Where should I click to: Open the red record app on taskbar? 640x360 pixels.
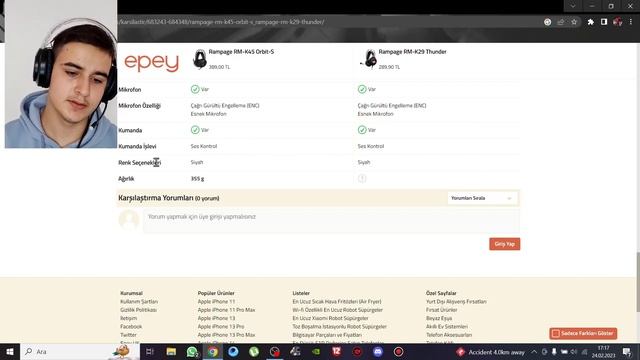[398, 351]
